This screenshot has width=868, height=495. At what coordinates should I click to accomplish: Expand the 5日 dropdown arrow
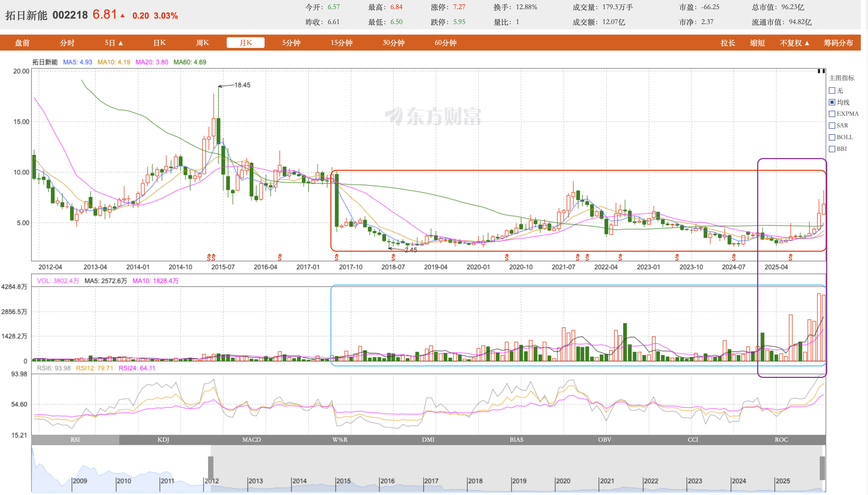pyautogui.click(x=121, y=43)
